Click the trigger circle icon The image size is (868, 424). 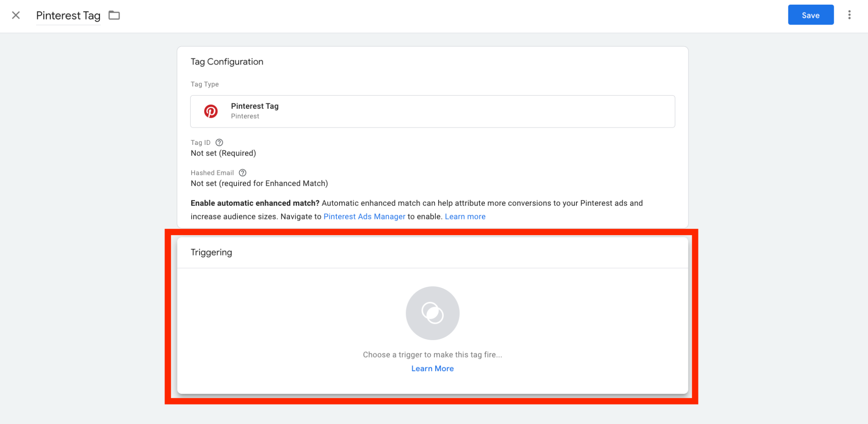click(x=432, y=313)
